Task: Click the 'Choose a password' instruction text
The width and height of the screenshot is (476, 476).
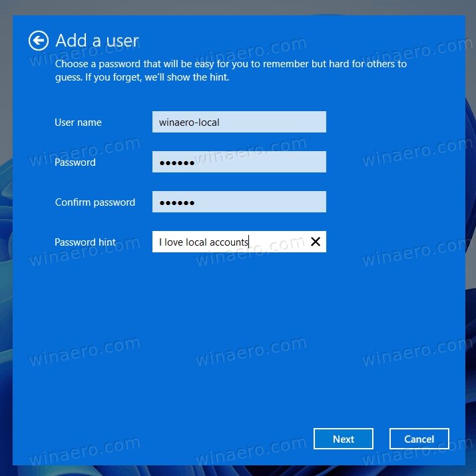Action: click(x=231, y=71)
